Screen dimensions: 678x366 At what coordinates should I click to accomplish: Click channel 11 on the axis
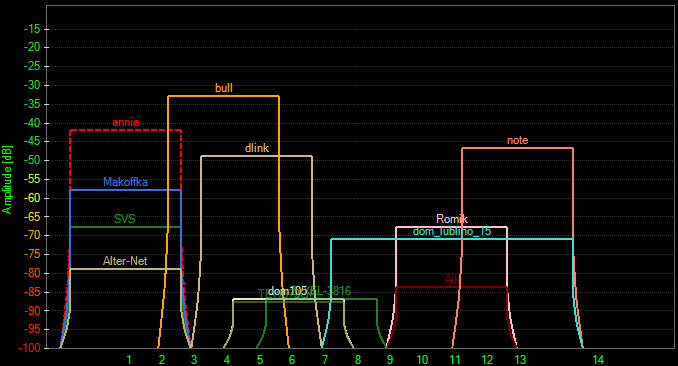click(455, 360)
